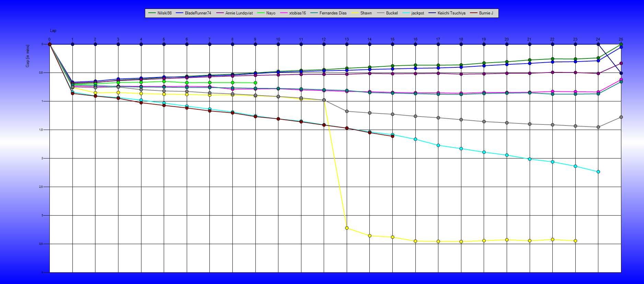Click the gray Buckel legend line swatch
Viewport: 644px width, 284px height.
[x=380, y=13]
